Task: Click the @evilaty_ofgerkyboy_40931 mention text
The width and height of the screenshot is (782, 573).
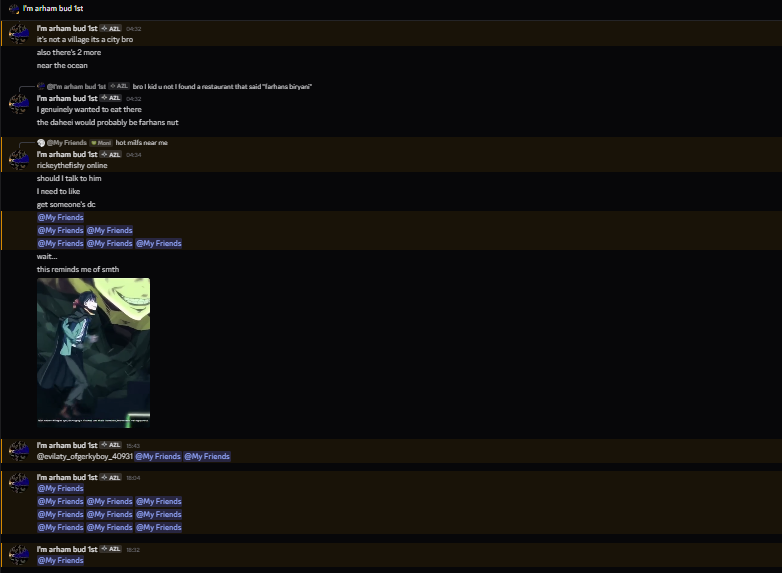Action: [x=85, y=456]
